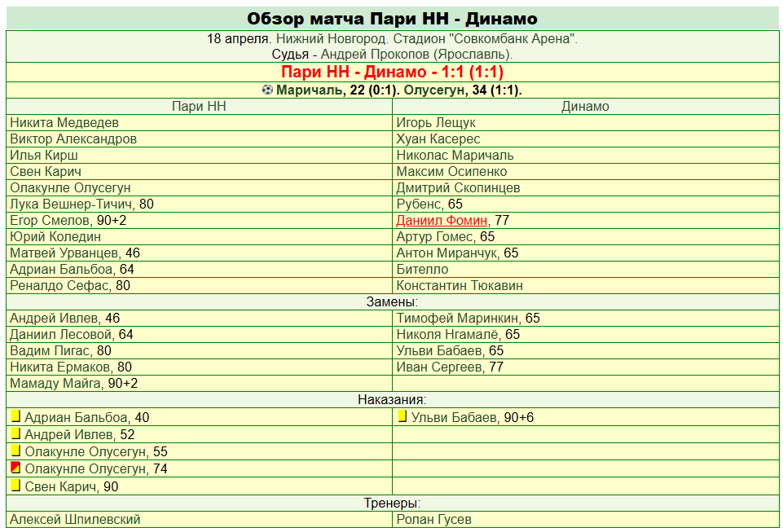The height and width of the screenshot is (532, 783).
Task: Select the player Максим Осипенко
Action: tap(452, 171)
